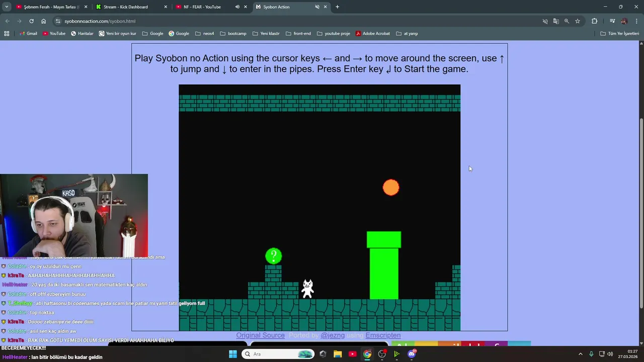Open the Yeni bir oyun kur bookmark
Screen dimensions: 644x362
(x=118, y=34)
